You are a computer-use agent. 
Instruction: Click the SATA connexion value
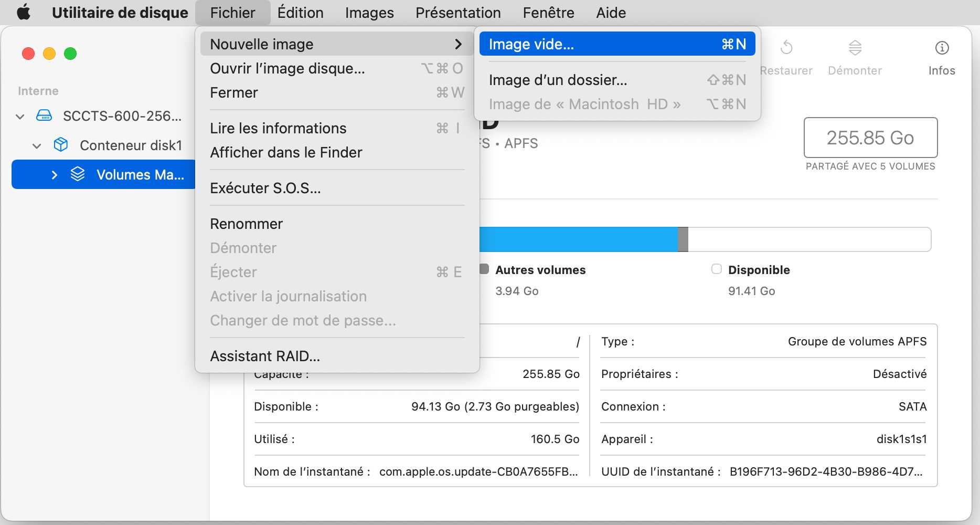tap(913, 406)
